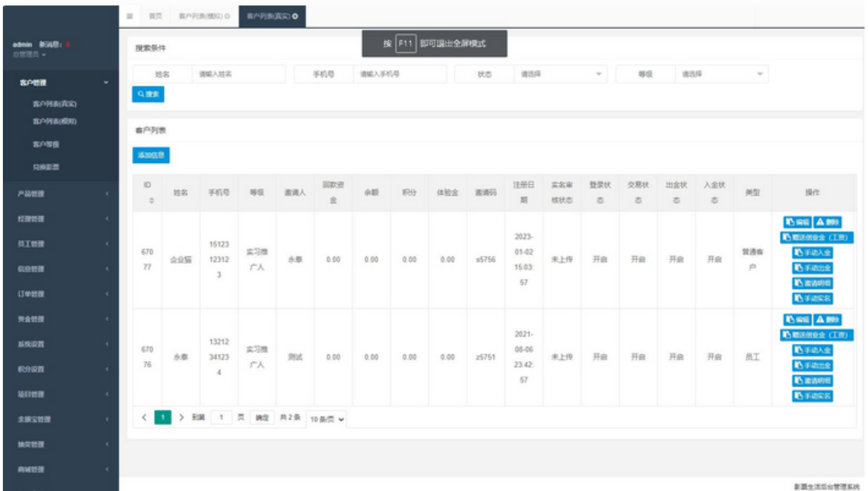Close the active 客户列表(真实) tab
Screen dimensions: 868x491
(296, 16)
